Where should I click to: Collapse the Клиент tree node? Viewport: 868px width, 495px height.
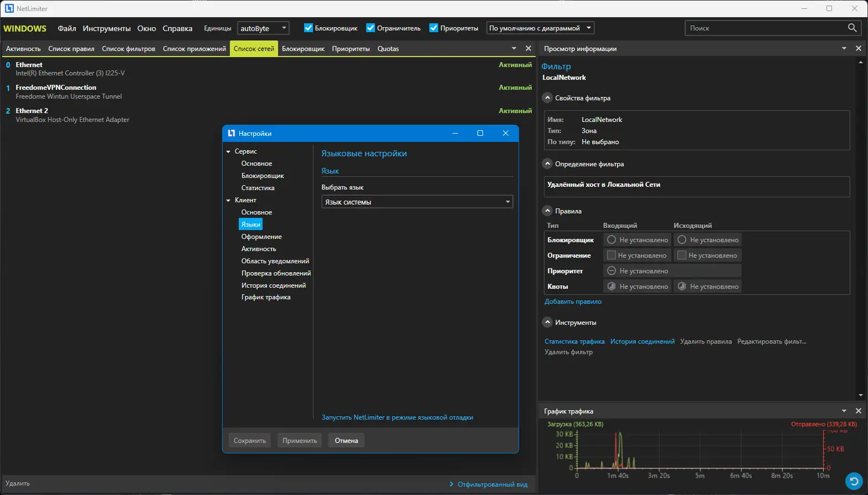click(x=228, y=200)
